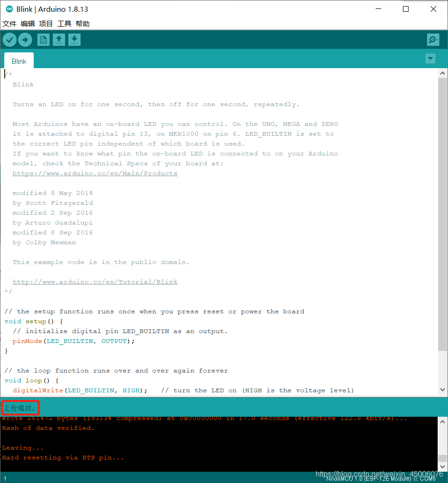Open the 项目 menu

point(46,23)
